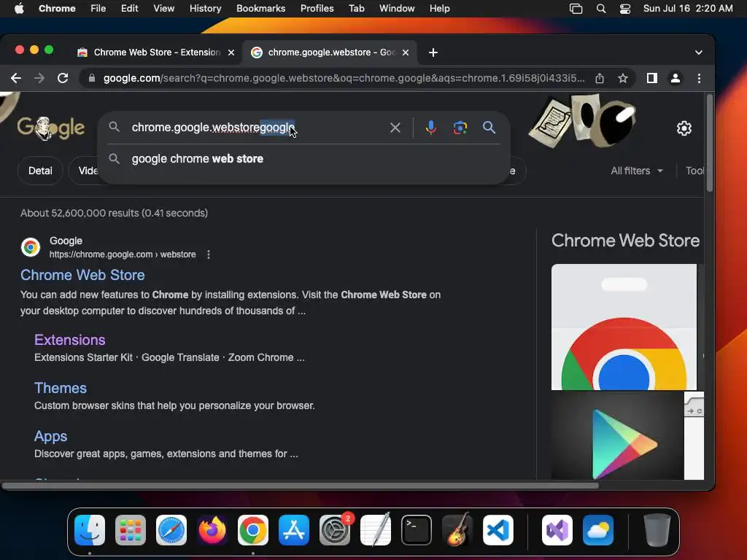
Task: Open a new tab with the plus button
Action: pos(433,52)
